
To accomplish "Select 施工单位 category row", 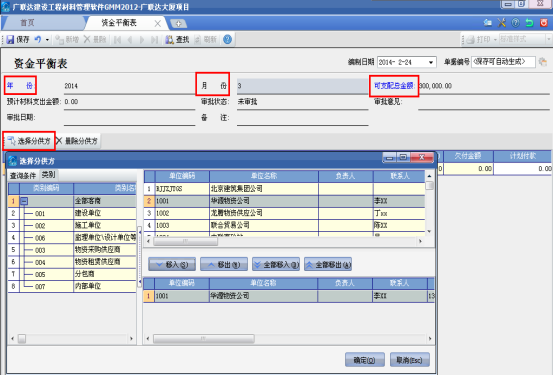I will point(72,225).
